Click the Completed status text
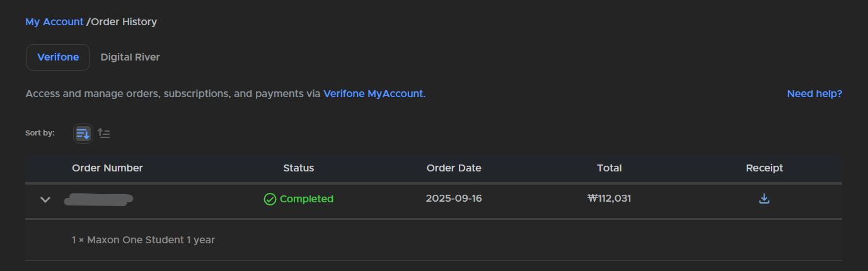 306,199
